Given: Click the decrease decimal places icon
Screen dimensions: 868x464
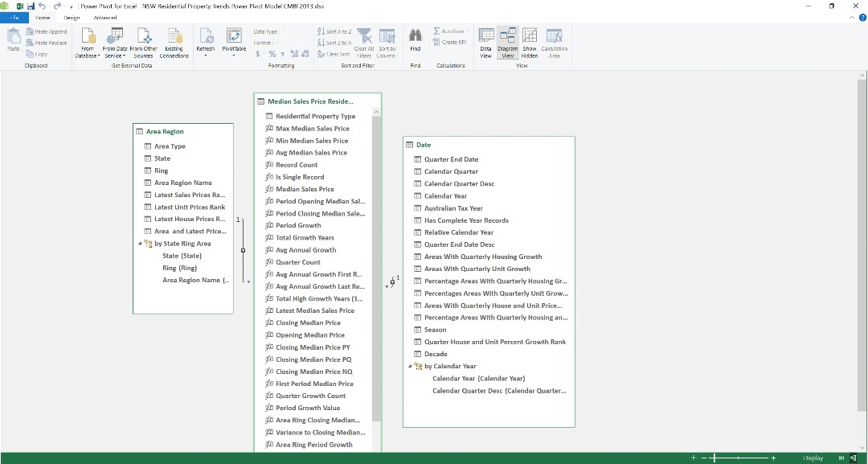Looking at the screenshot, I should pos(305,54).
